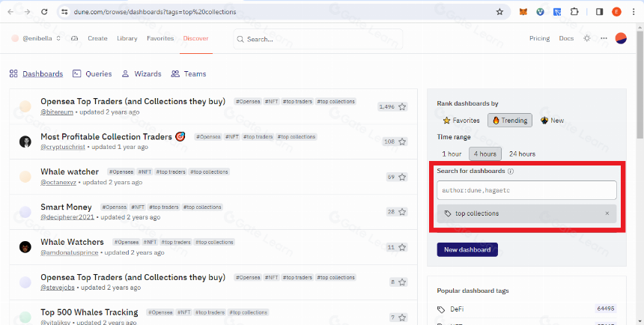Click the 1,496 favorites count

(387, 107)
